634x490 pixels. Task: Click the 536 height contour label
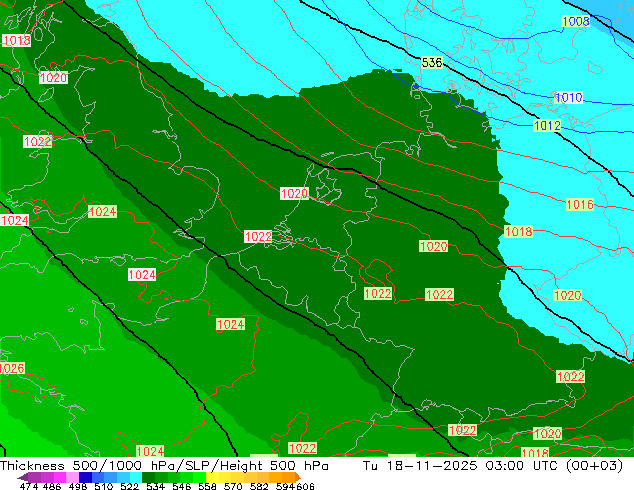[x=432, y=62]
